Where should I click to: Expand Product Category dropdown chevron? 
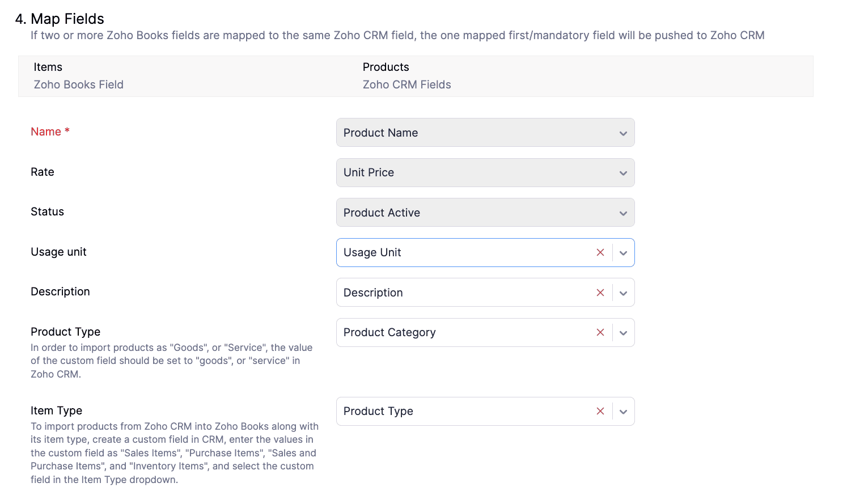pos(623,333)
